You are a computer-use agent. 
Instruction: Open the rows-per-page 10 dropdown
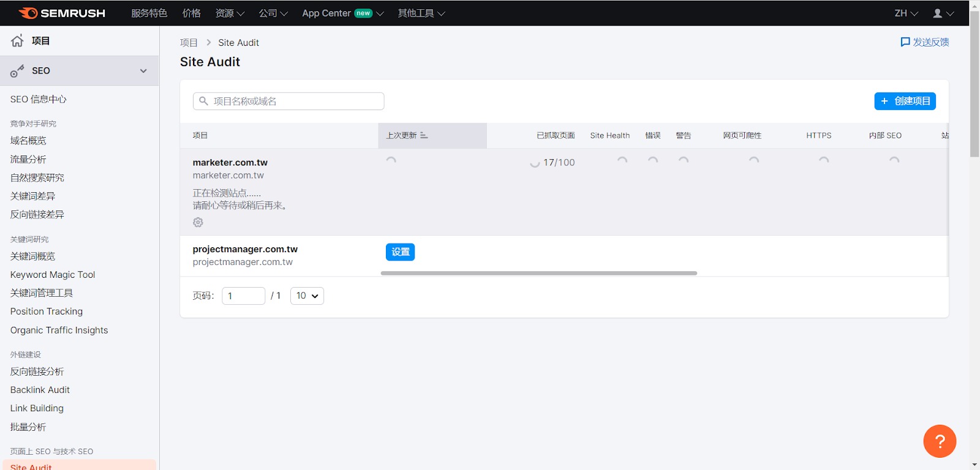tap(307, 296)
